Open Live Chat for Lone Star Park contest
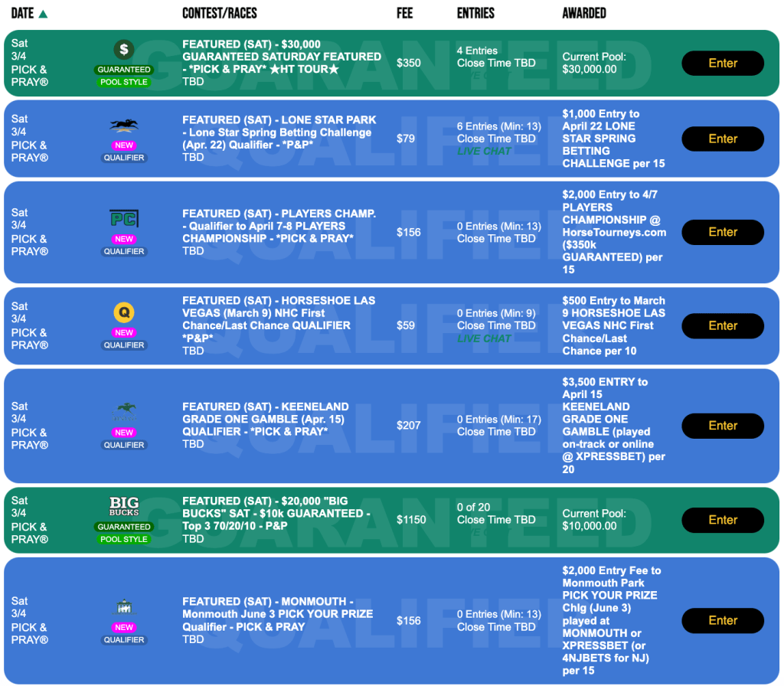Viewport: 784px width, 686px height. (x=484, y=151)
